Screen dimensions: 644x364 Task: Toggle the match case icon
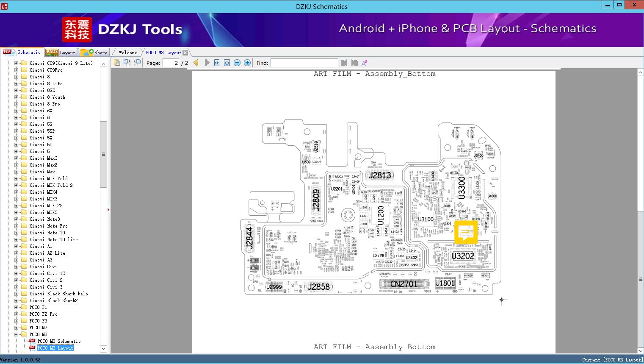[365, 63]
